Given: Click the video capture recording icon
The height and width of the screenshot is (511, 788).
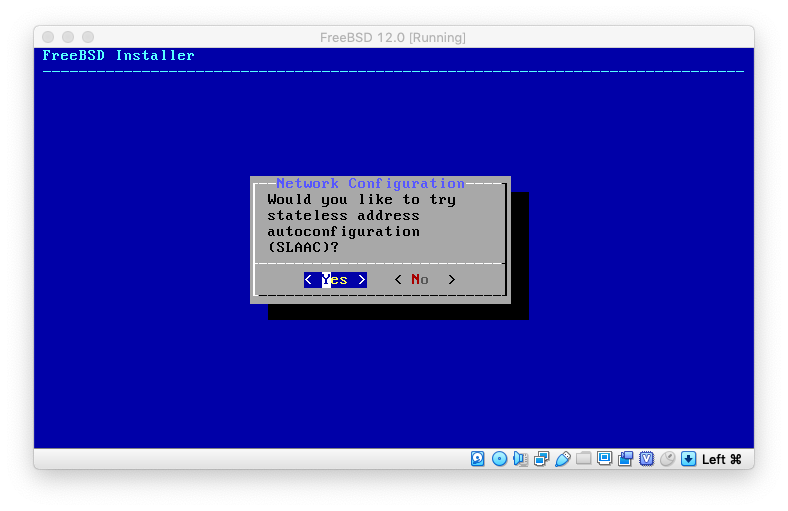Looking at the screenshot, I should [x=625, y=459].
